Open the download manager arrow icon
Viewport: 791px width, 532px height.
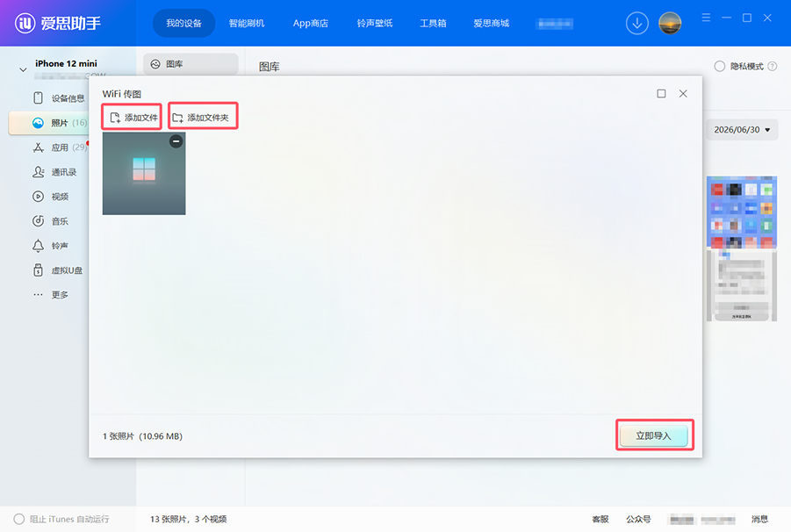637,23
